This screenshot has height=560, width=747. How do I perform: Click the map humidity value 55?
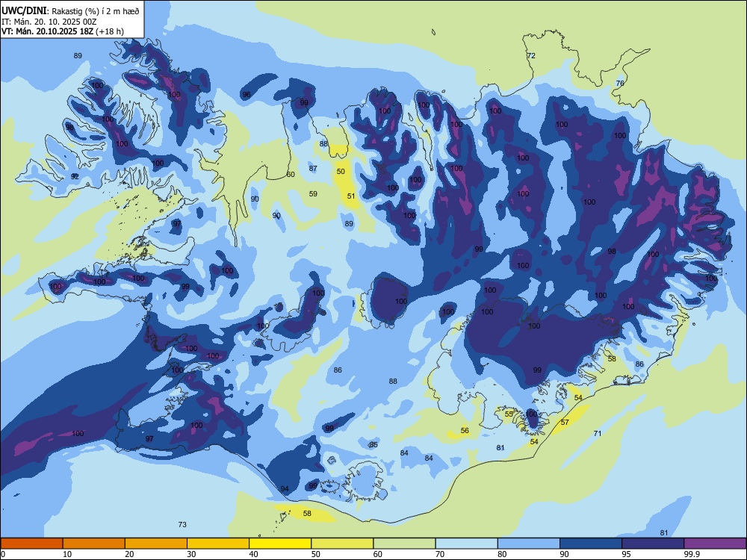[509, 414]
